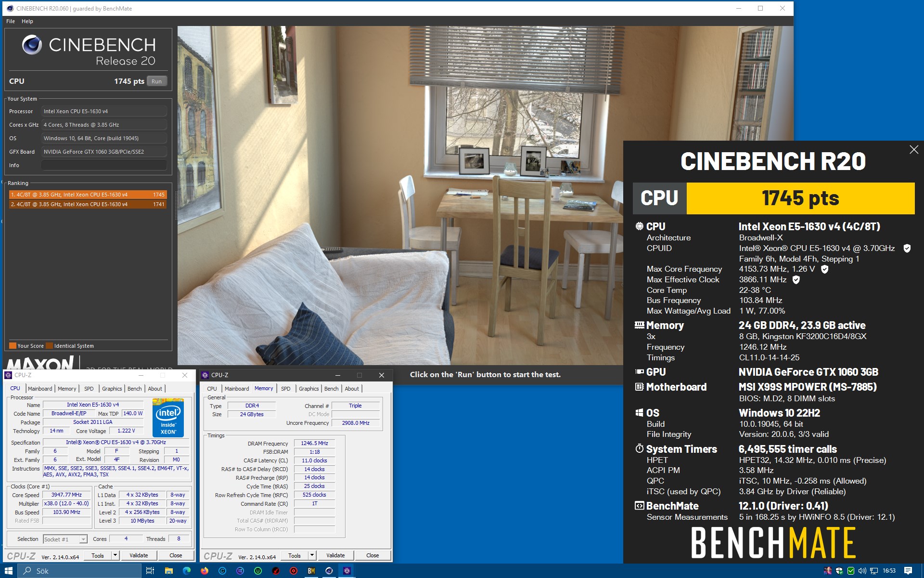Open the Socket #1 selection dropdown
The image size is (924, 578).
[65, 539]
